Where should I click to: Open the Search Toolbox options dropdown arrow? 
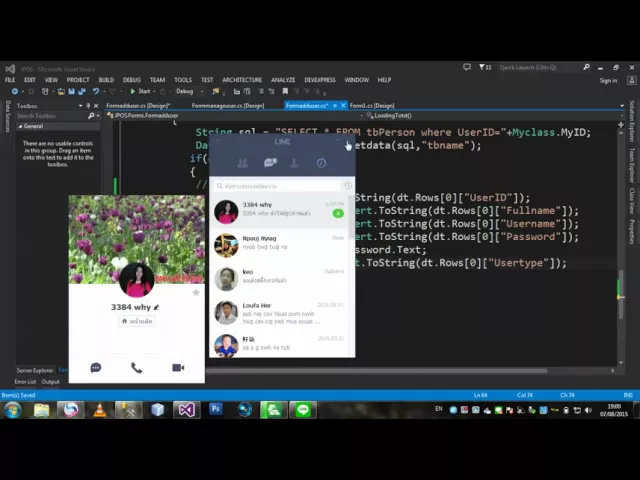(x=98, y=116)
